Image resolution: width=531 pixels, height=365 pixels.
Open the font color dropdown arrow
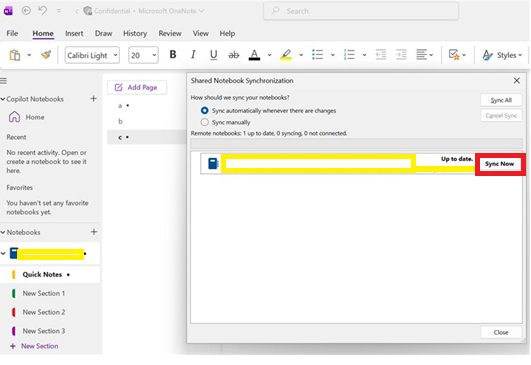(270, 55)
